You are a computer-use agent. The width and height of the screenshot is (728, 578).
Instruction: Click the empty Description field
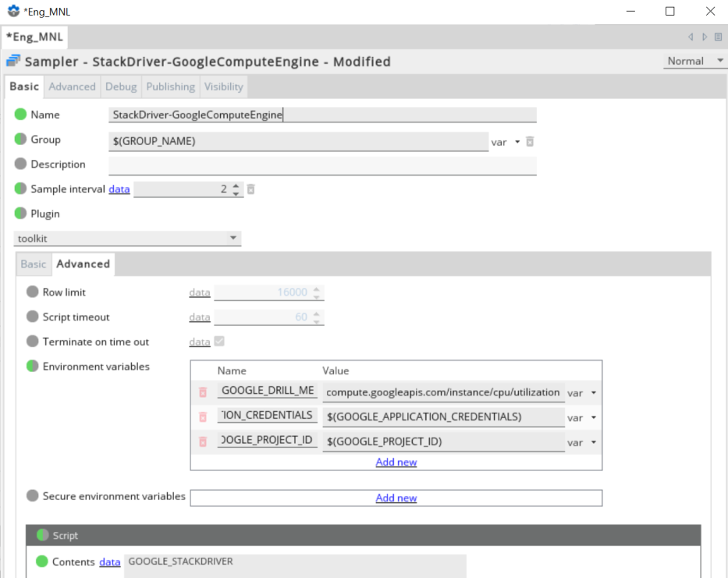point(323,165)
